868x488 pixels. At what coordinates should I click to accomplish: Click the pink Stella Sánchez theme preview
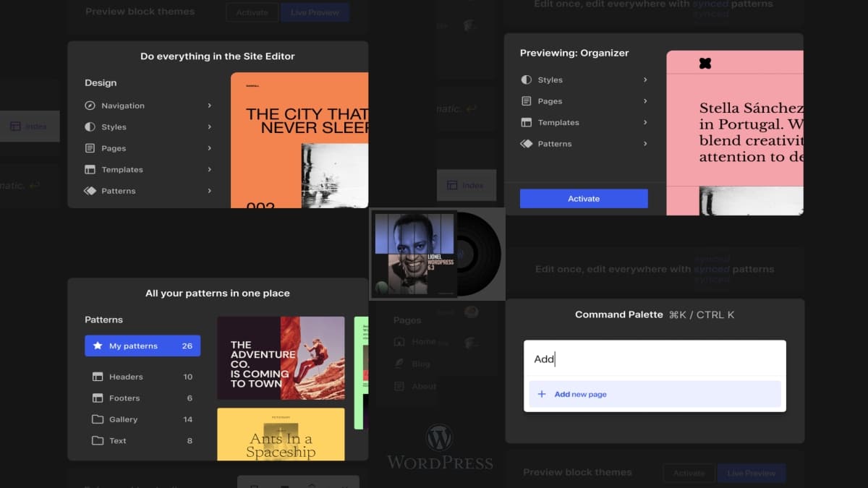point(734,133)
